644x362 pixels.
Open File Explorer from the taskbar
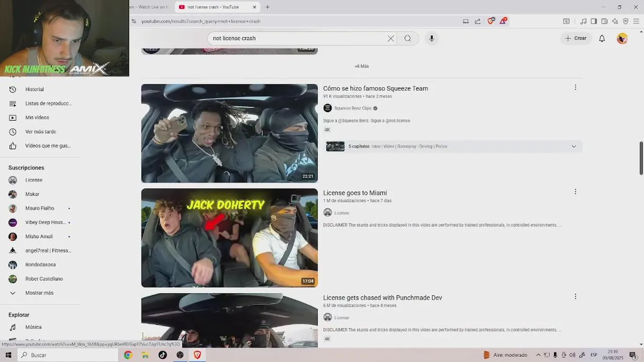[x=145, y=355]
